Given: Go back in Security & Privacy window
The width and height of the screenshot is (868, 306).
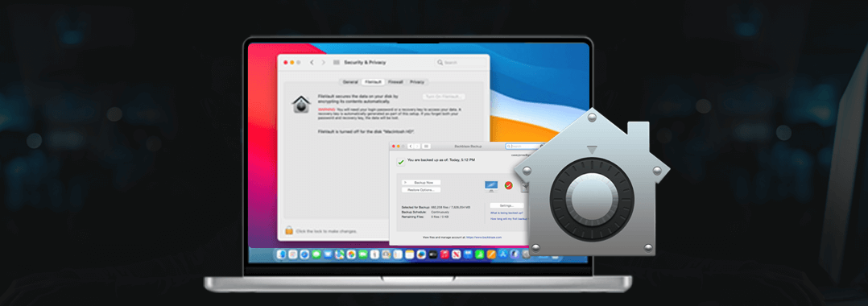Looking at the screenshot, I should (x=312, y=63).
